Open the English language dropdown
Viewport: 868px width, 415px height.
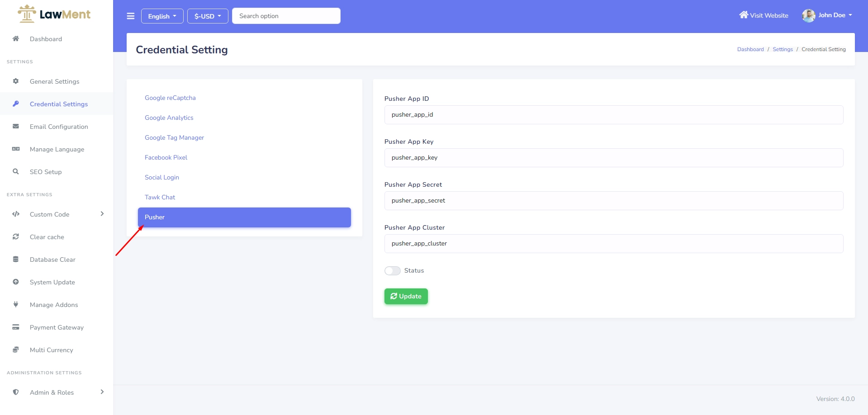(x=162, y=16)
